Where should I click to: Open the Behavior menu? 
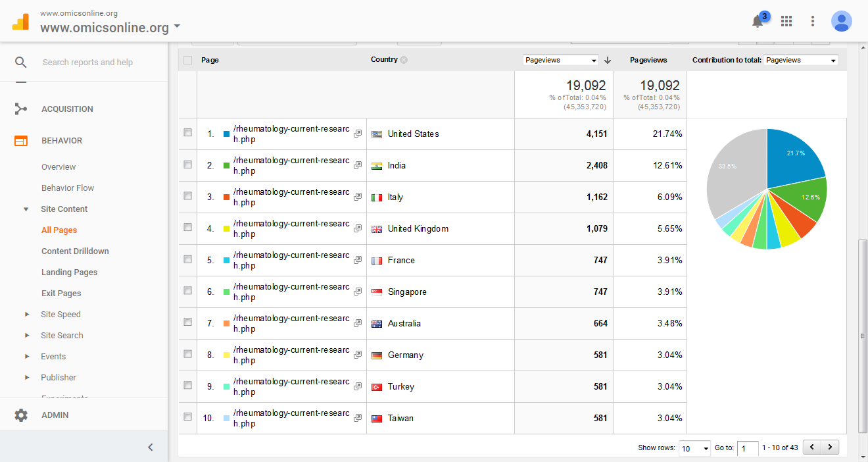pyautogui.click(x=62, y=141)
